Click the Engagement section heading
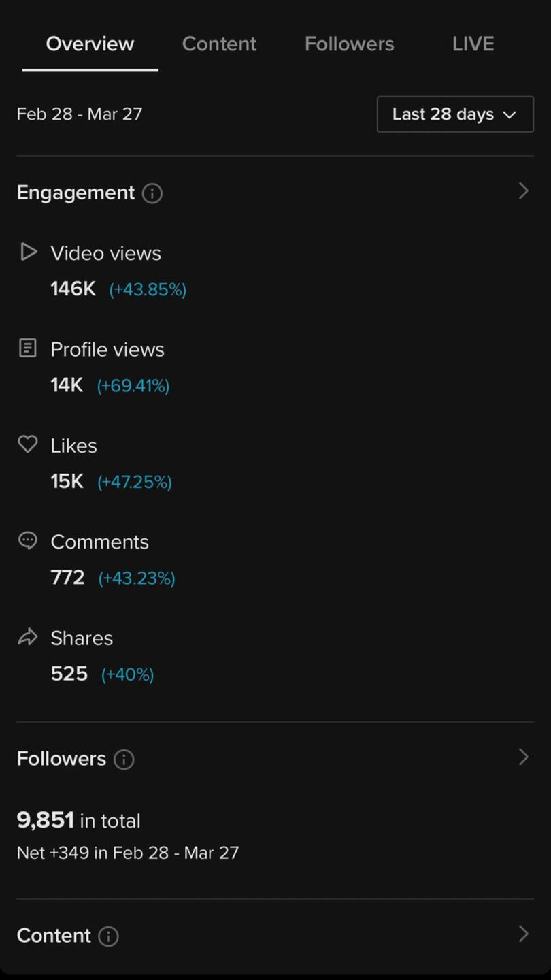The image size is (551, 980). [76, 193]
